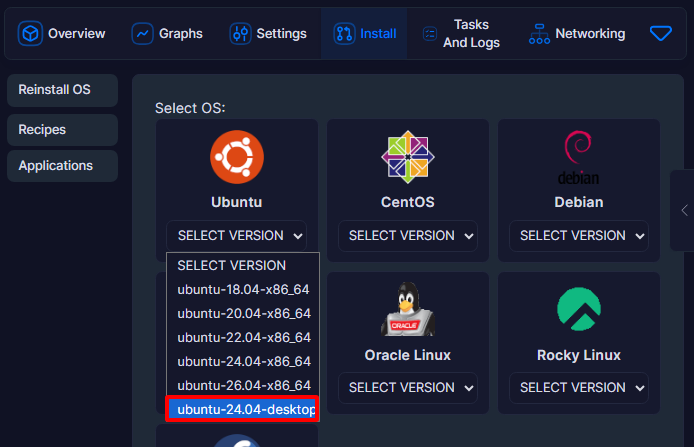Click the Settings sliders icon
The image size is (694, 447).
coord(240,34)
